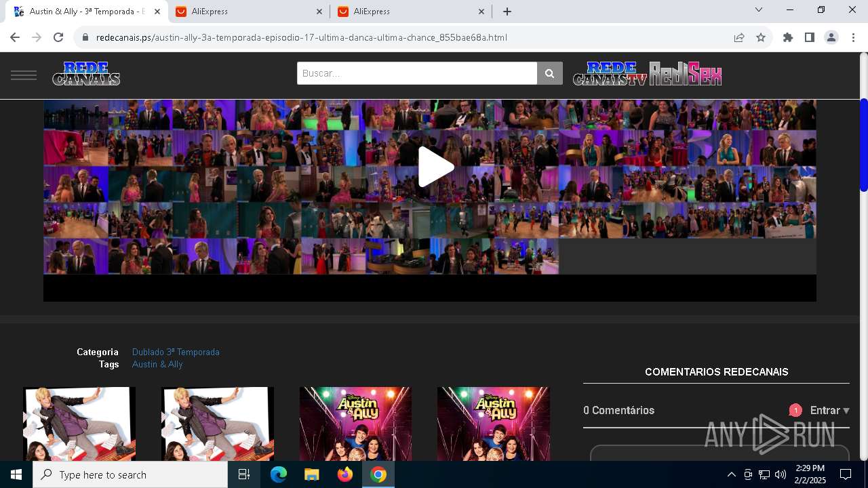
Task: Open the hamburger menu icon
Action: coord(24,75)
